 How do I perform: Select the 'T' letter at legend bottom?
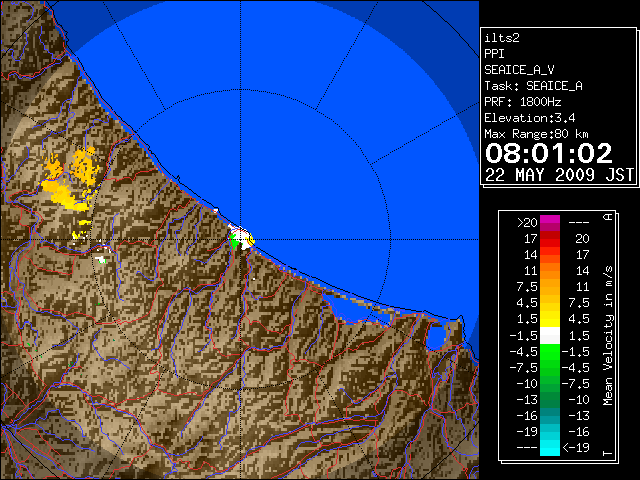pos(608,453)
